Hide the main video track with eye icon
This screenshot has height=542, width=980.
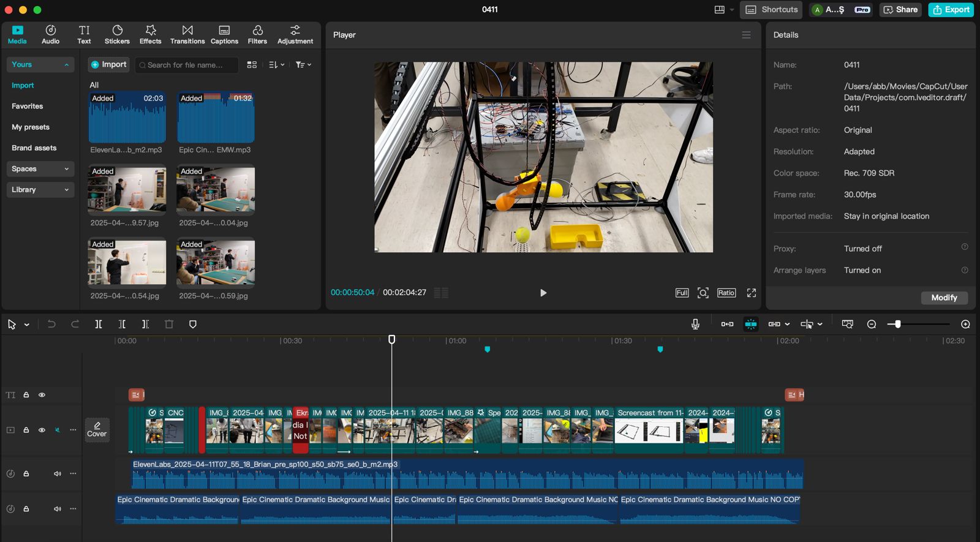pos(42,430)
